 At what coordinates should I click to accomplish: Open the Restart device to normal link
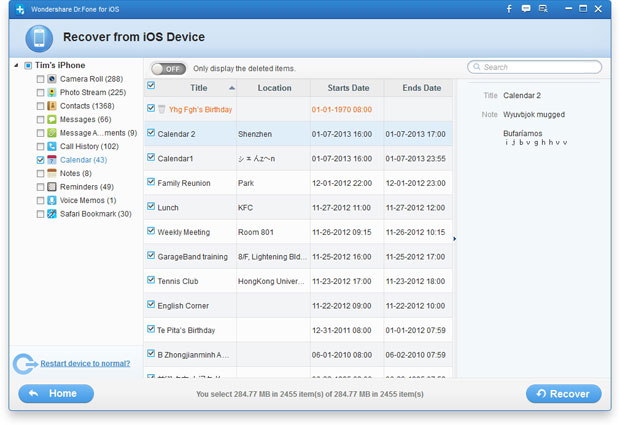[x=85, y=363]
